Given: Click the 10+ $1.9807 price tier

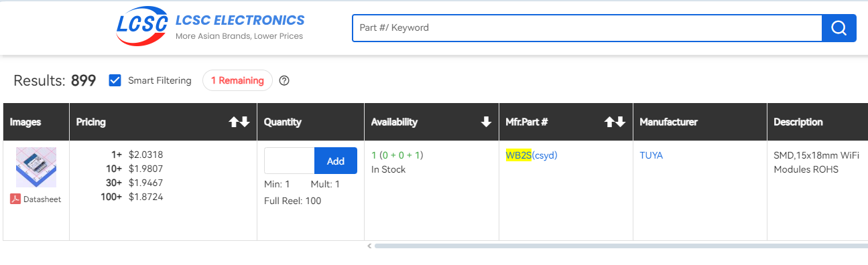Looking at the screenshot, I should click(134, 169).
